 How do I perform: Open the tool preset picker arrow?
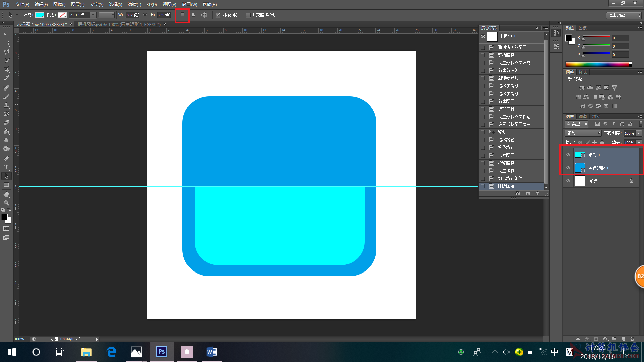(x=17, y=15)
